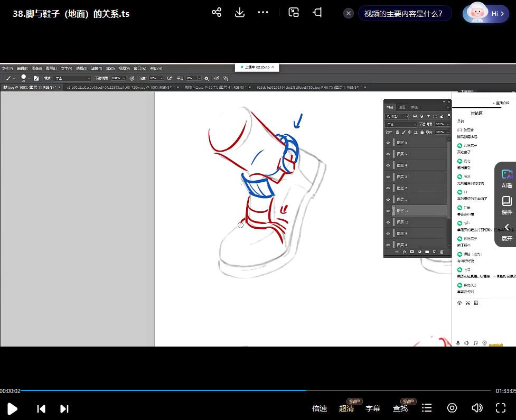The height and width of the screenshot is (420, 516).
Task: Dismiss the AI question suggestion bubble
Action: (349, 13)
